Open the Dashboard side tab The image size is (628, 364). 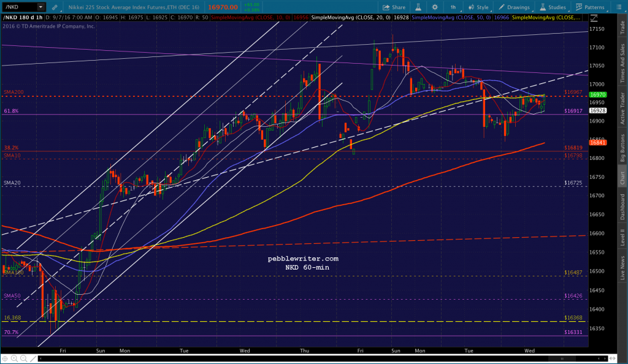(622, 207)
